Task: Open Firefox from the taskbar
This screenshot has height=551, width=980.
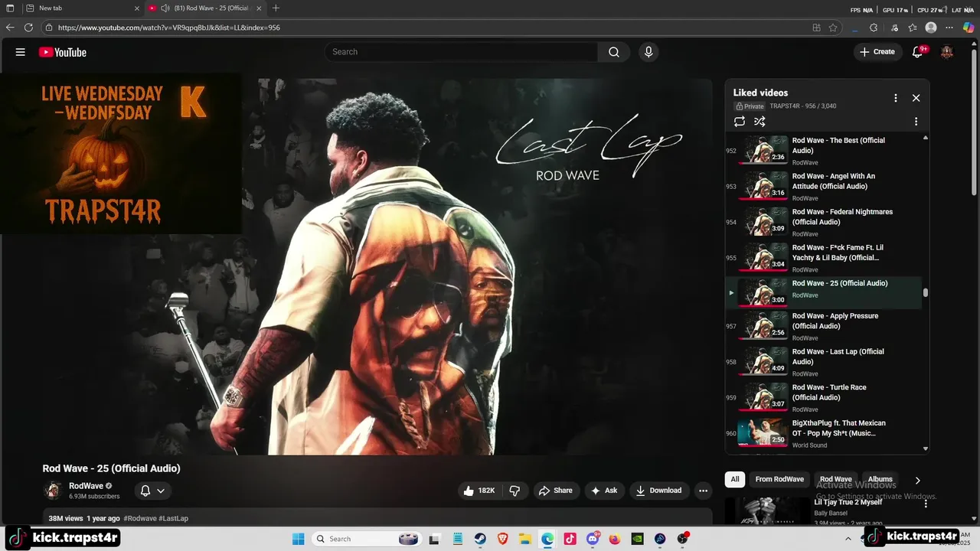Action: [x=615, y=539]
